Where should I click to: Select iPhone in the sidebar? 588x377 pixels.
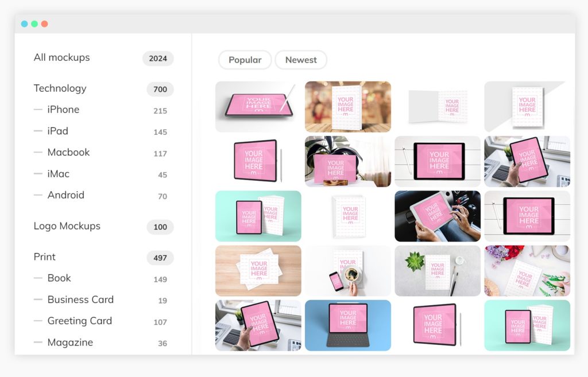pos(63,110)
